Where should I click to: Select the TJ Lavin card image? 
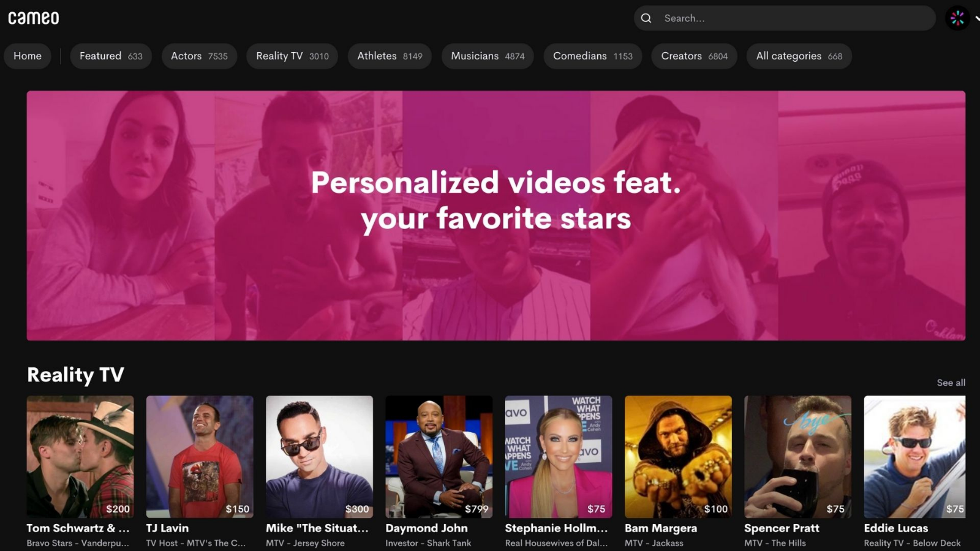(x=200, y=457)
